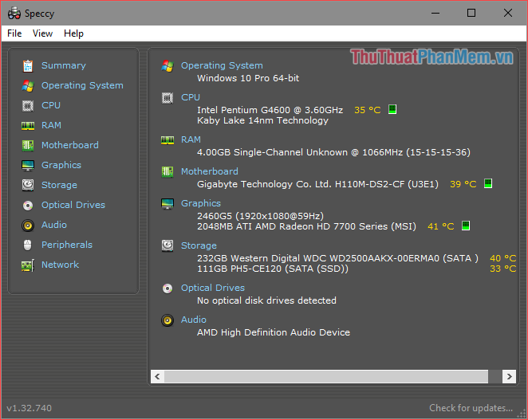528x420 pixels.
Task: Click the horizontal scrollbar thumb
Action: pos(326,376)
